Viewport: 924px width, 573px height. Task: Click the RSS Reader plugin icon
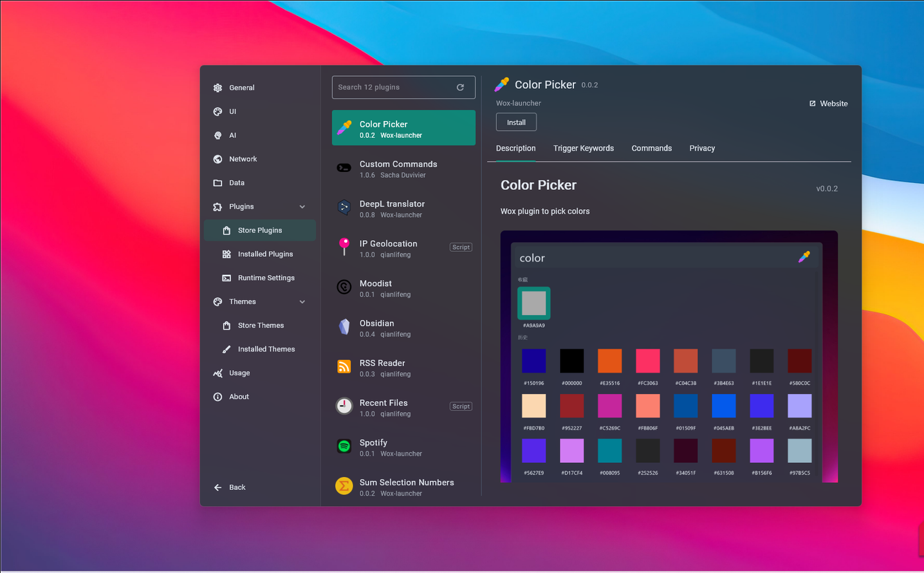point(344,366)
